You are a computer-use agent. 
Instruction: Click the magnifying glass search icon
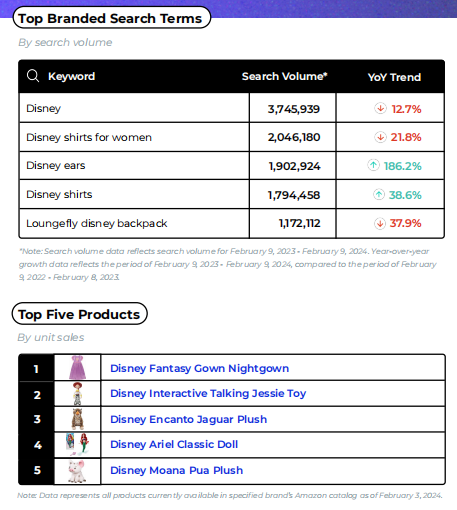click(33, 76)
